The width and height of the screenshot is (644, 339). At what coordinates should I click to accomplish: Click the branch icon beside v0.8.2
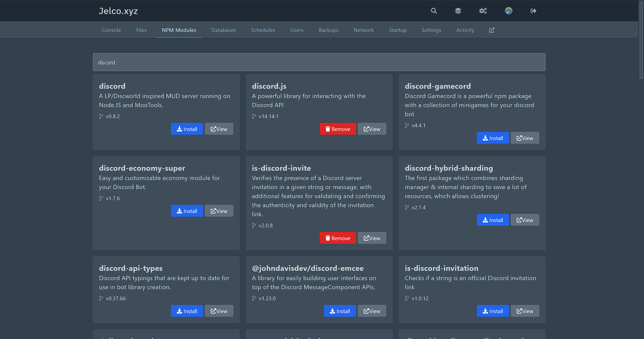101,116
